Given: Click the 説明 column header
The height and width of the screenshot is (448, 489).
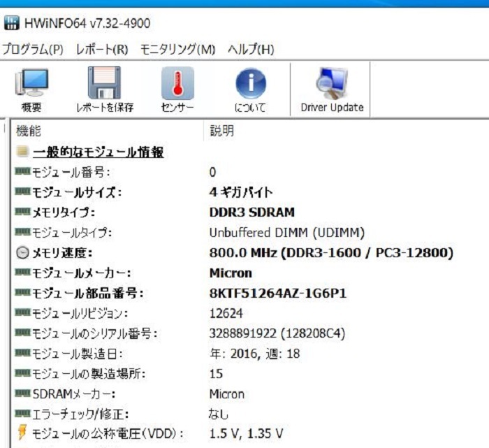Looking at the screenshot, I should click(221, 131).
